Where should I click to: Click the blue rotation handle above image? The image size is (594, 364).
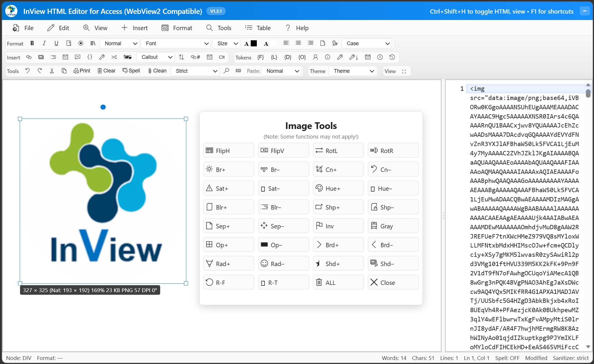pos(103,107)
